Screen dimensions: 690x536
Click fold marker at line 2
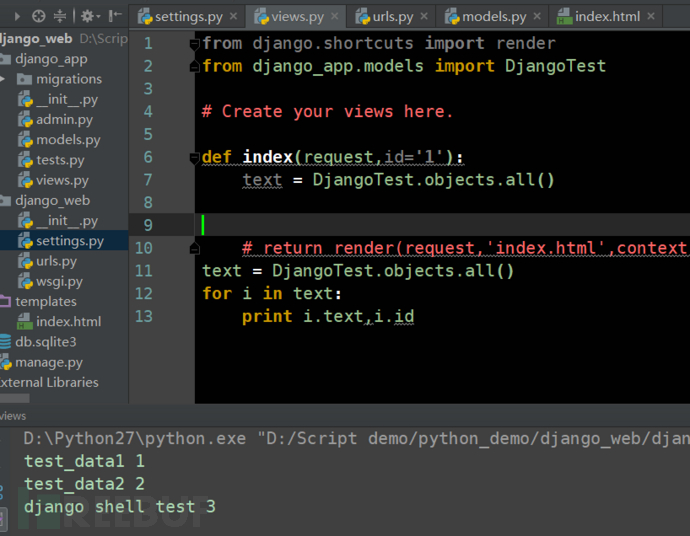pyautogui.click(x=194, y=66)
